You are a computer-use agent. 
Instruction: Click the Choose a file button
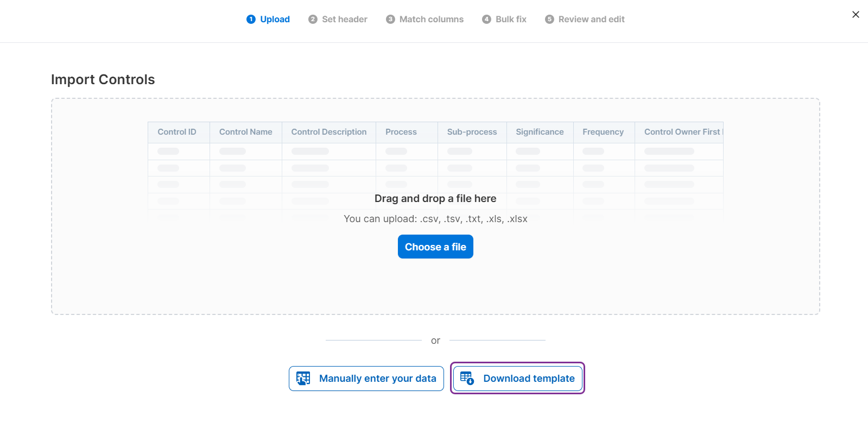click(435, 247)
